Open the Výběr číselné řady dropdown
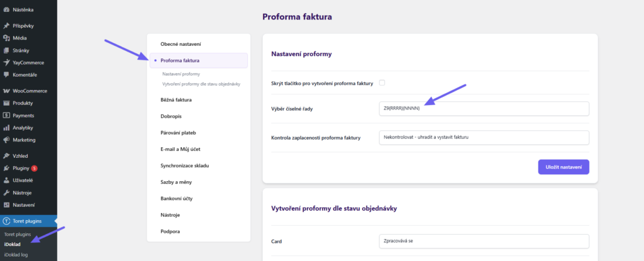 pyautogui.click(x=484, y=109)
